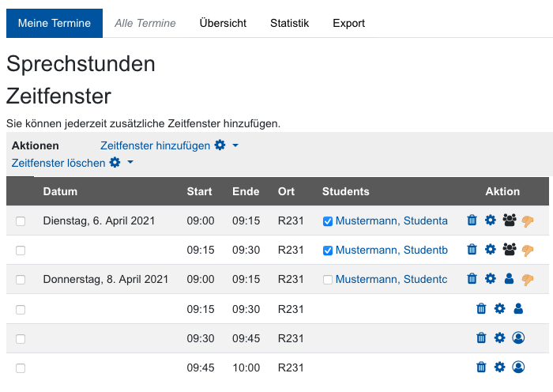Viewport: 553px width, 392px height.
Task: Expand the Zeitfenster löschen dropdown
Action: click(130, 163)
